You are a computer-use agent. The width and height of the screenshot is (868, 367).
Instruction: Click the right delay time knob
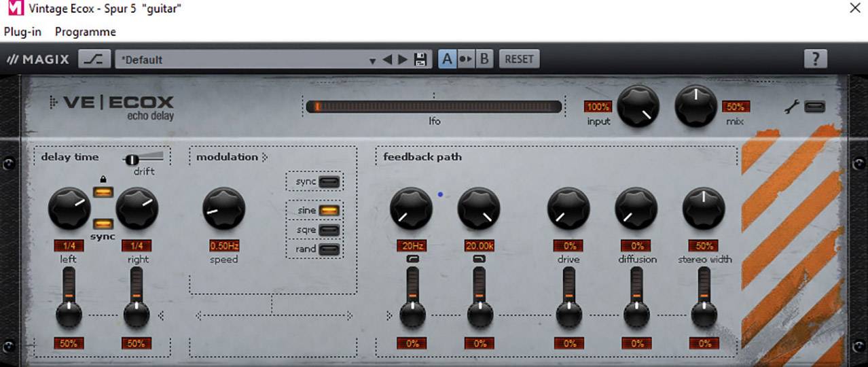click(x=137, y=209)
